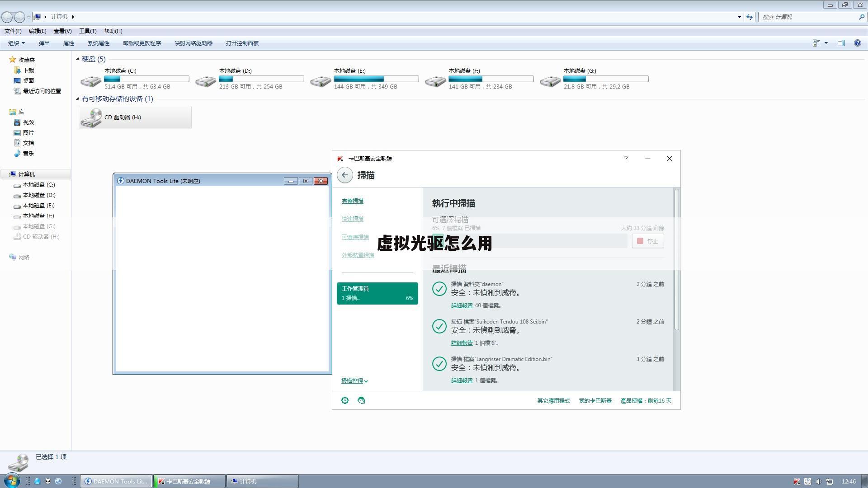Select the CD drive H: icon
868x488 pixels.
pyautogui.click(x=91, y=117)
